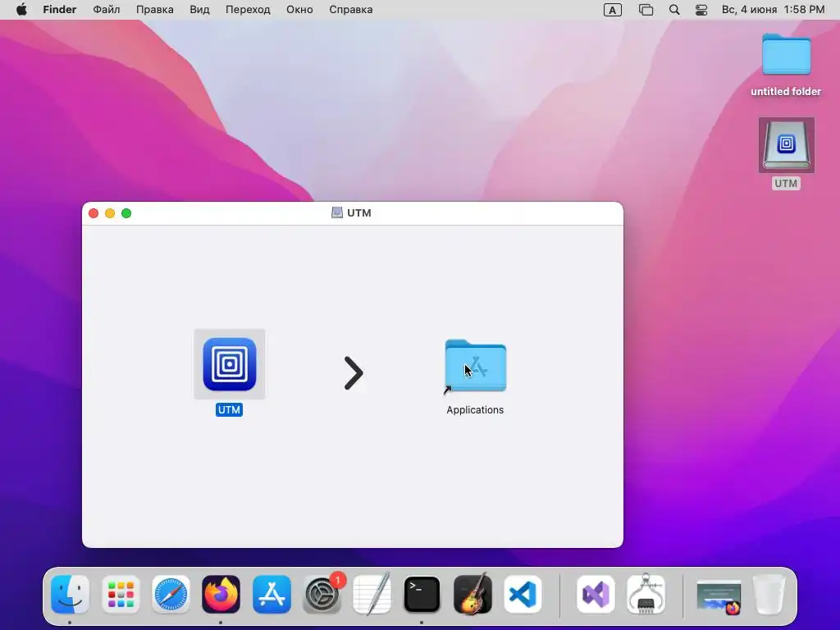The width and height of the screenshot is (840, 630).
Task: Click the Applications folder shortcut
Action: point(475,366)
